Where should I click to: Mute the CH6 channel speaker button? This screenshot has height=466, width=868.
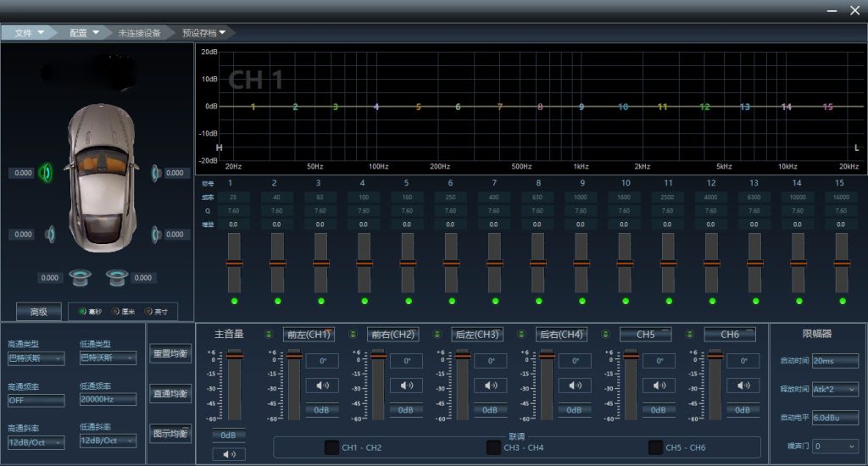pos(743,386)
